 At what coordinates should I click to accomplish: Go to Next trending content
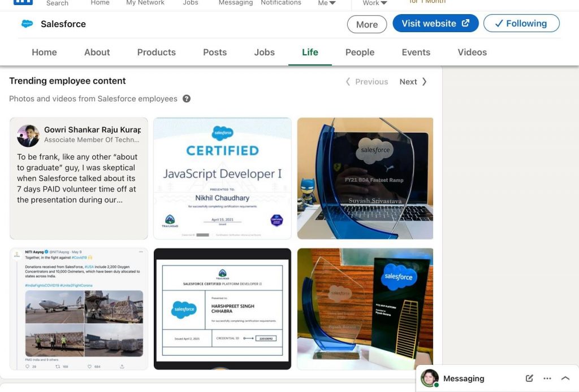413,82
